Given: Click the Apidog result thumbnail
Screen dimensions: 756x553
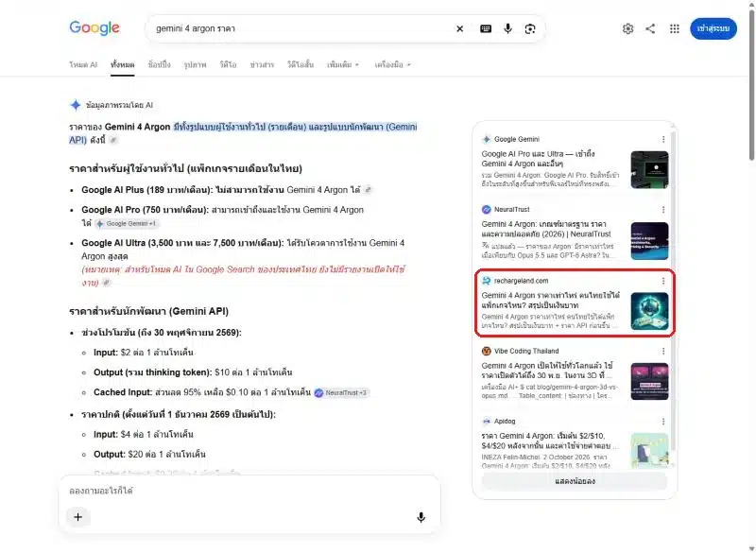Looking at the screenshot, I should (x=649, y=451).
